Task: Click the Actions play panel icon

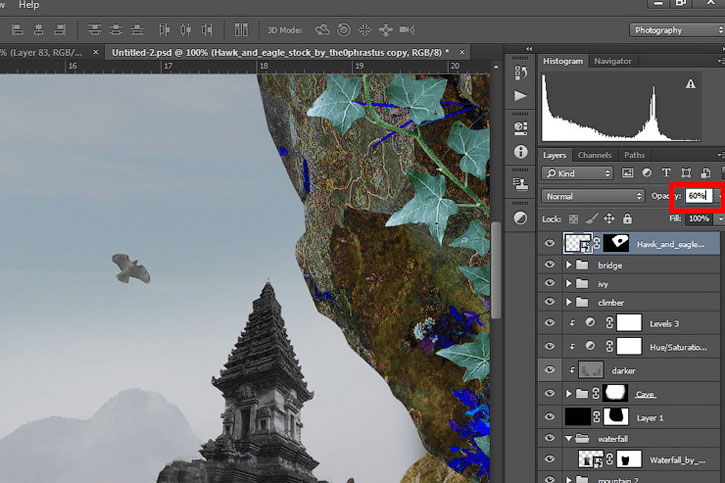Action: [x=520, y=96]
